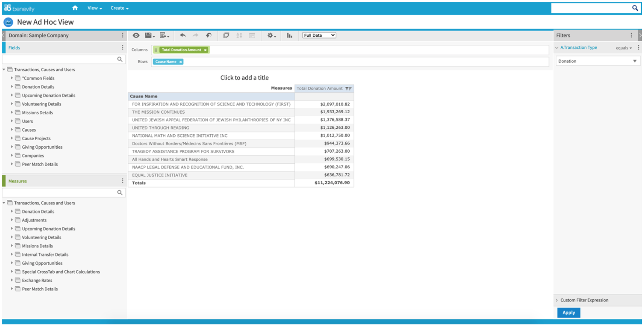644x326 pixels.
Task: Click the Undo All icon
Action: coord(209,35)
